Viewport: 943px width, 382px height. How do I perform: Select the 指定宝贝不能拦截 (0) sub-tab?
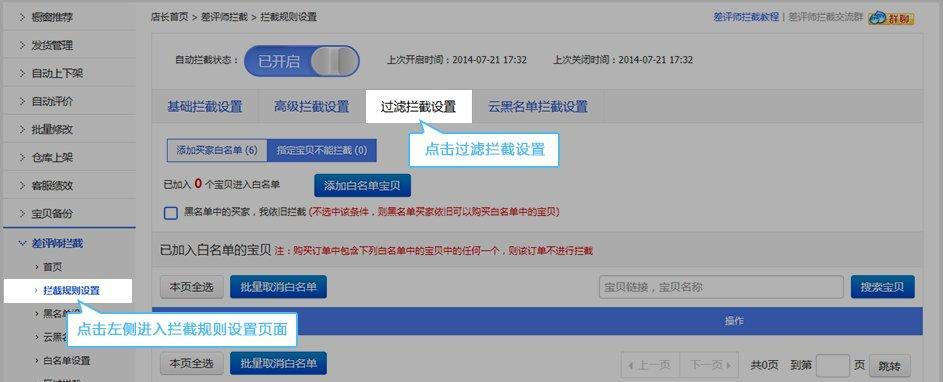[322, 150]
